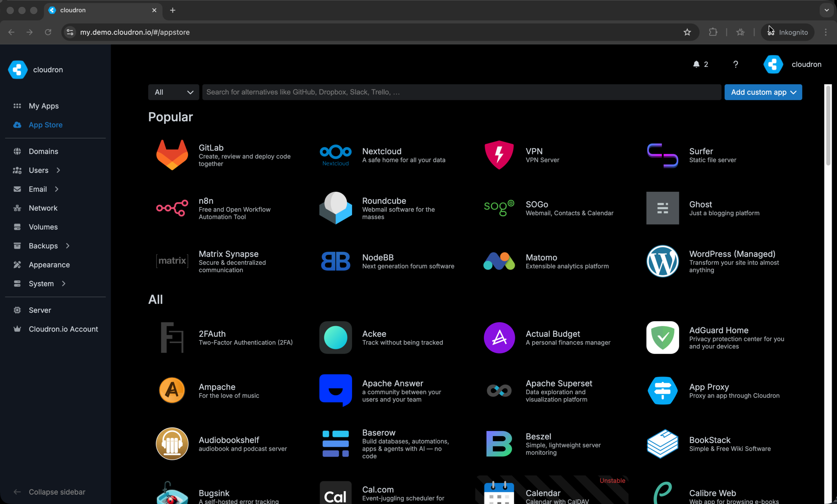Collapse the sidebar
The height and width of the screenshot is (504, 837).
pyautogui.click(x=50, y=492)
